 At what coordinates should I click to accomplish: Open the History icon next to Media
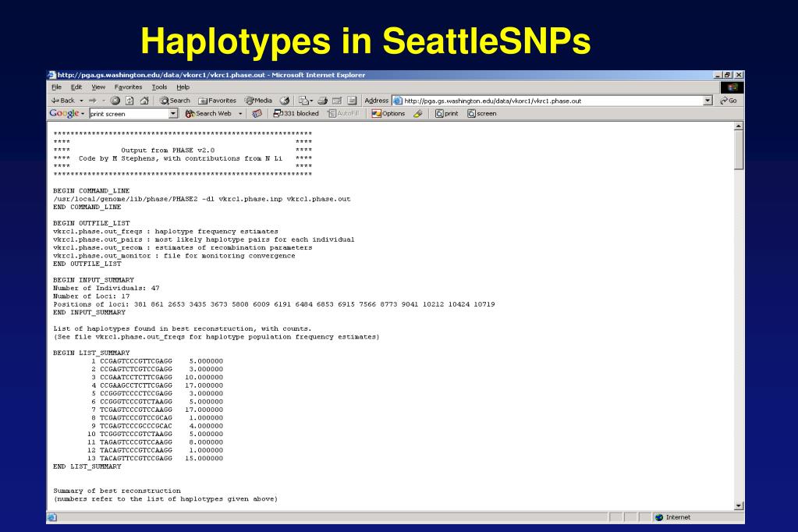click(285, 101)
